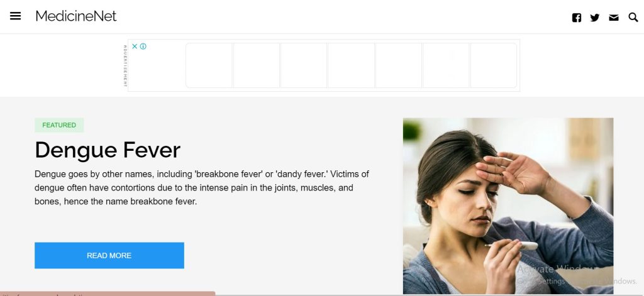Open the hamburger navigation menu

point(15,16)
